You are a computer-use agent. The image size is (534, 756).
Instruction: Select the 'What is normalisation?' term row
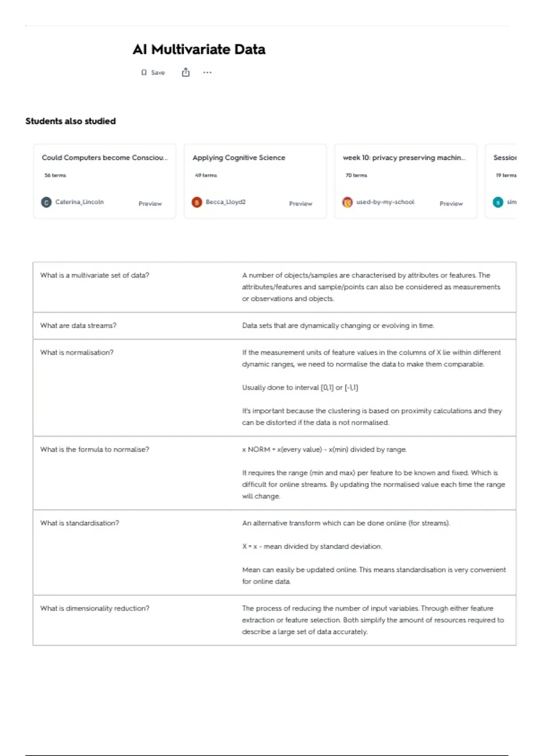coord(77,353)
